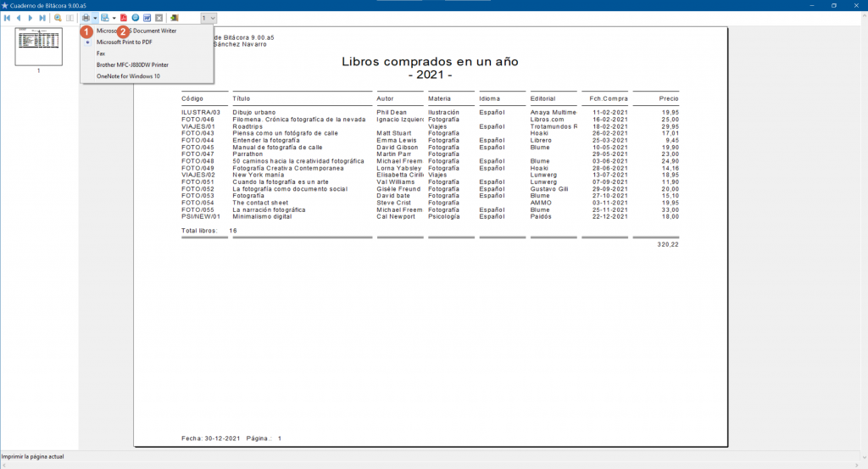Click the gray X toolbar icon
This screenshot has height=469, width=868.
click(x=159, y=18)
